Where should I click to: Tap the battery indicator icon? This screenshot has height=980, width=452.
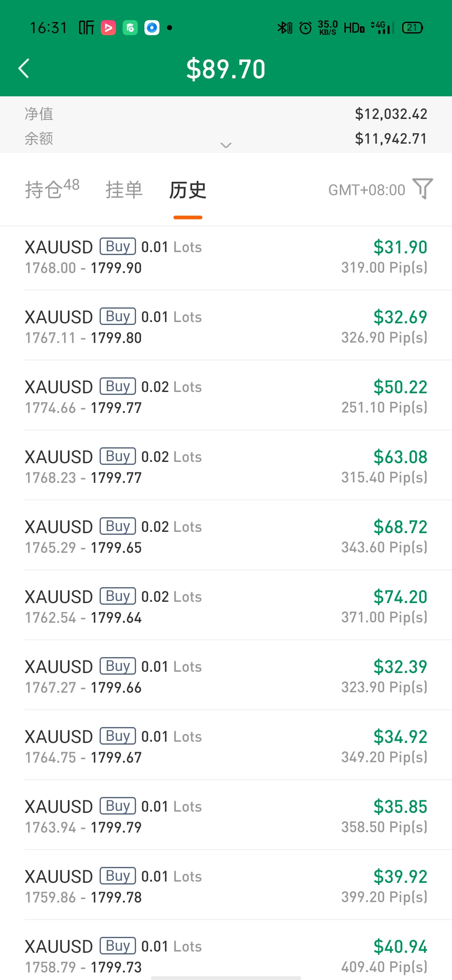point(412,28)
